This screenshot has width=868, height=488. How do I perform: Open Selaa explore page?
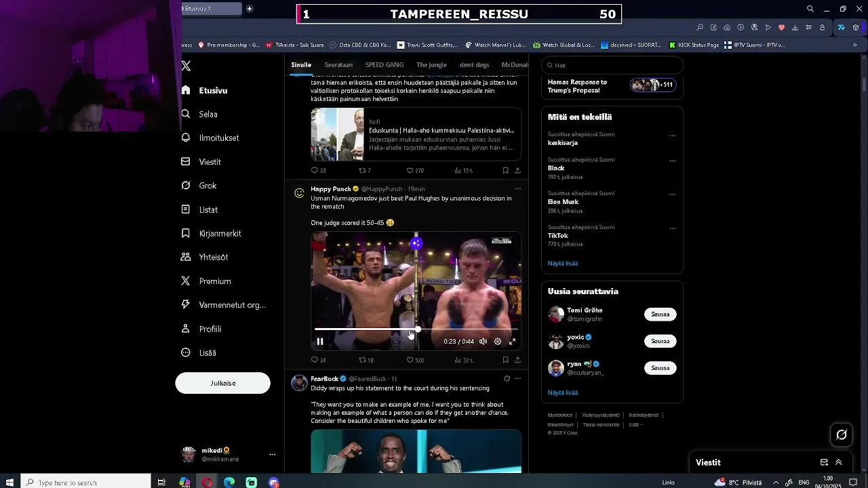pos(199,114)
